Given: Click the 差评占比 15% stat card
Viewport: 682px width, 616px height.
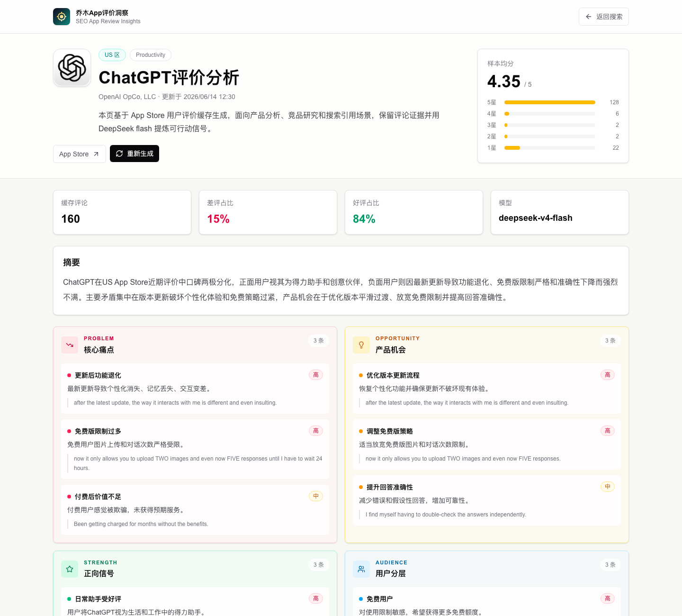Looking at the screenshot, I should tap(268, 212).
